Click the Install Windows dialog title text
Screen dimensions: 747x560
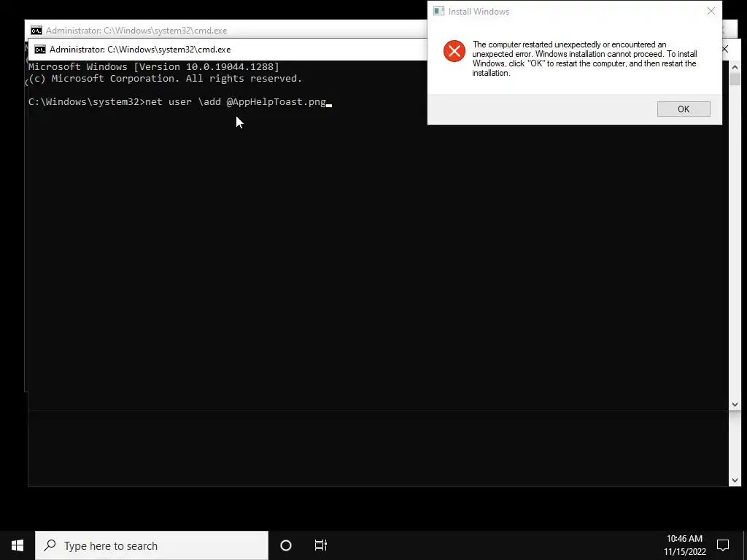(479, 12)
